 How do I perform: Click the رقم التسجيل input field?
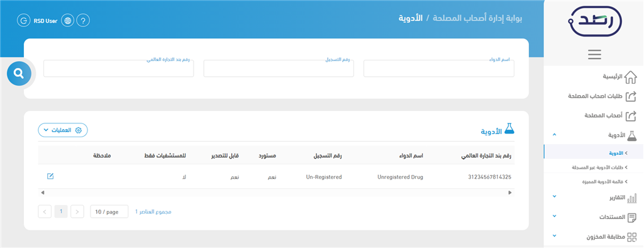pos(279,68)
